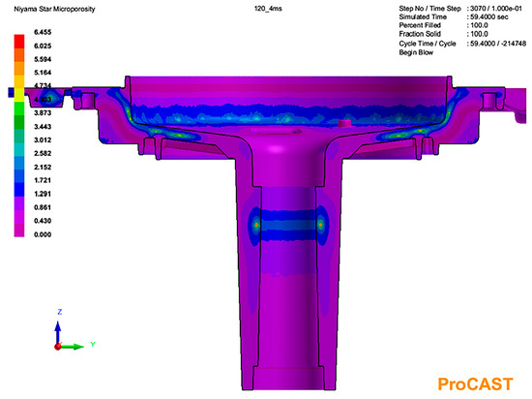This screenshot has height=399, width=532.
Task: Click the '120_4ms' case name label
Action: (x=268, y=9)
